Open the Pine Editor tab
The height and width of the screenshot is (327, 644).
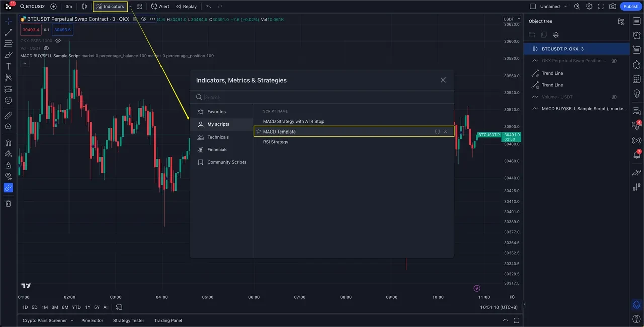[x=92, y=320]
